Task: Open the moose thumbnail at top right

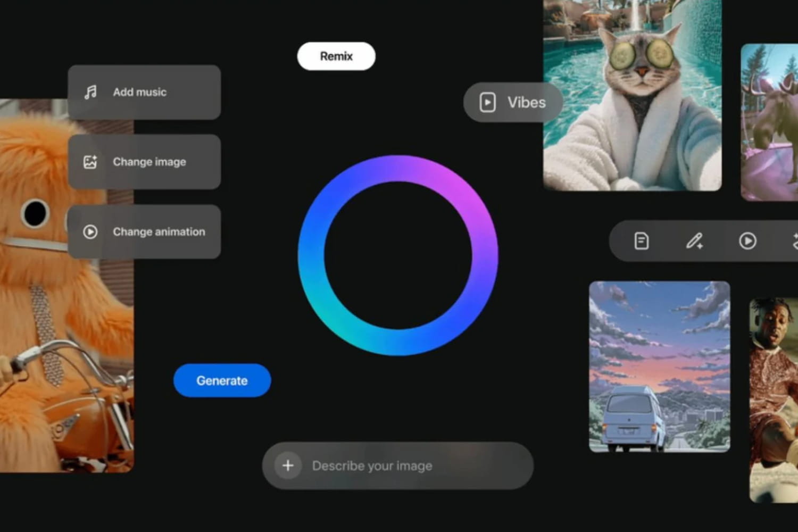Action: click(x=769, y=122)
